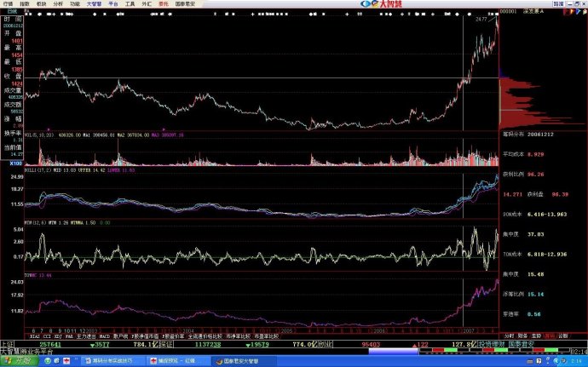This screenshot has width=588, height=367.
Task: Open the 行情 menu
Action: pos(7,3)
